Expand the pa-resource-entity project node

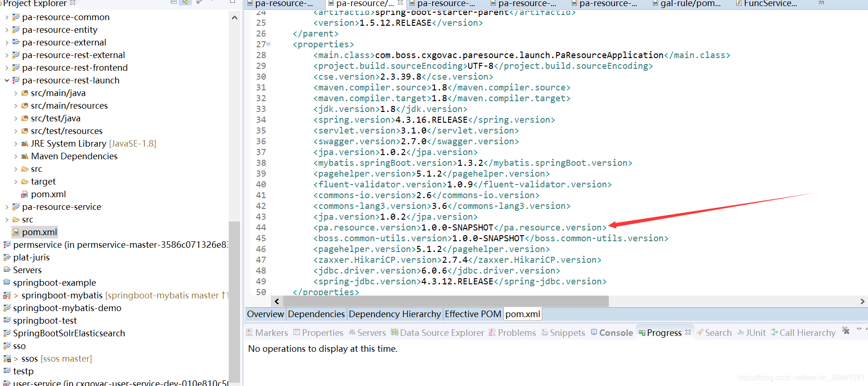pyautogui.click(x=7, y=30)
